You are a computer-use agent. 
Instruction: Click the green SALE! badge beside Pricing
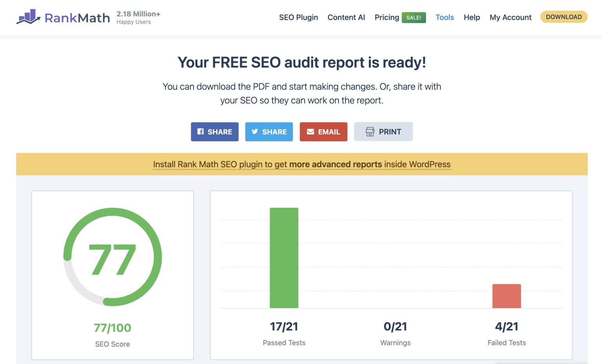click(414, 17)
